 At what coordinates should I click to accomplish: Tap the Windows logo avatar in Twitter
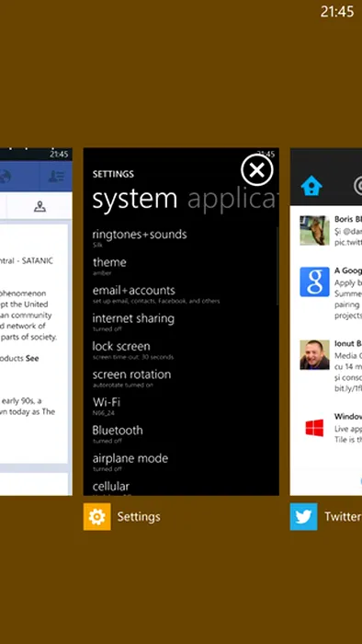coord(314,428)
